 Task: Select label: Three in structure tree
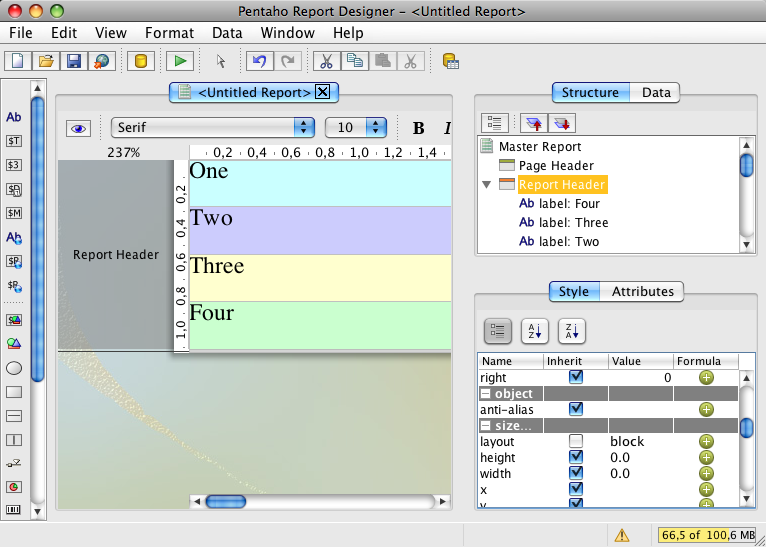coord(564,222)
